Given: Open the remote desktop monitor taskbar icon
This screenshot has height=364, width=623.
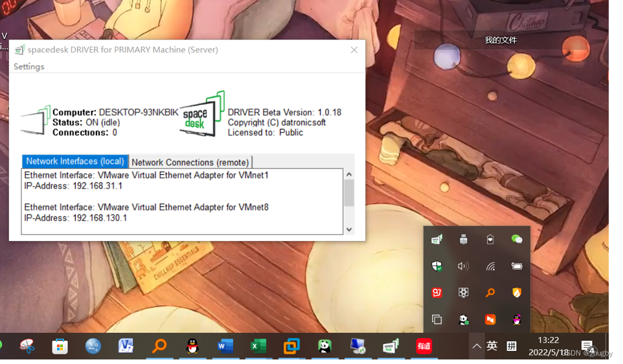Looking at the screenshot, I should [x=357, y=346].
